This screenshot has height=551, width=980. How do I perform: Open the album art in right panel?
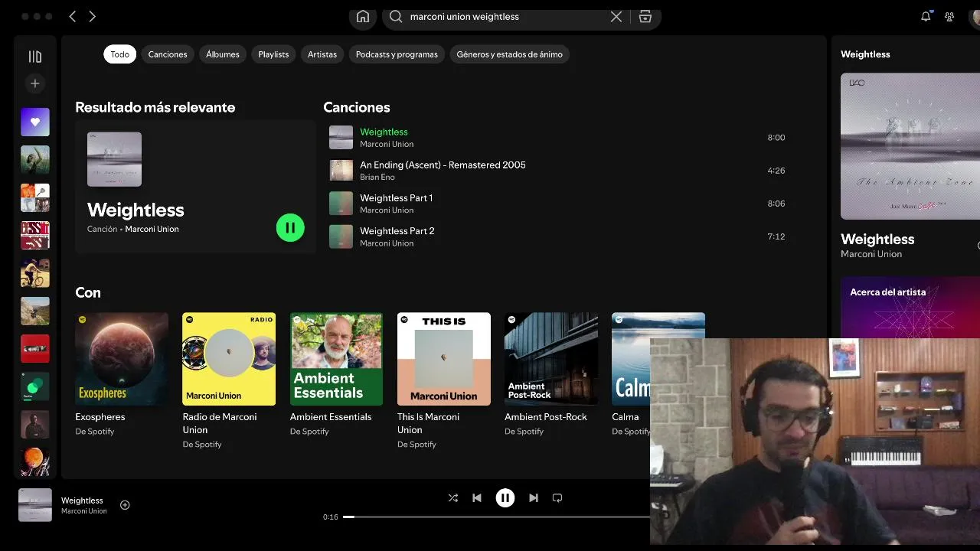pyautogui.click(x=910, y=146)
